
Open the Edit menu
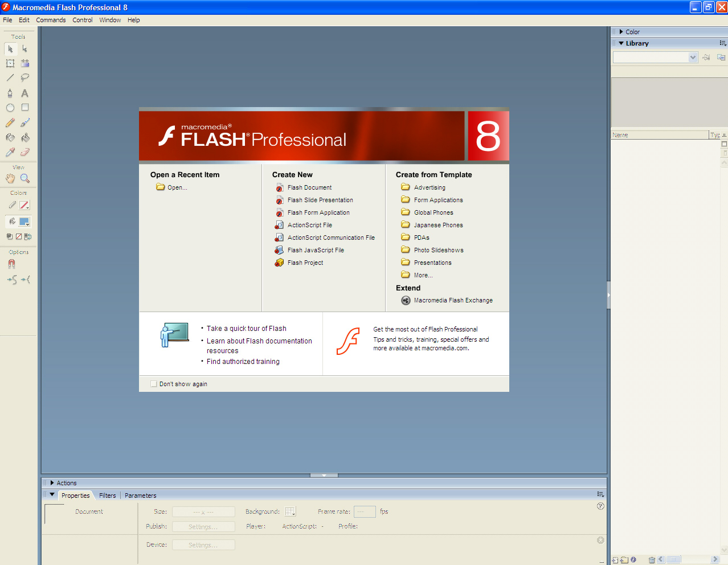pyautogui.click(x=24, y=20)
